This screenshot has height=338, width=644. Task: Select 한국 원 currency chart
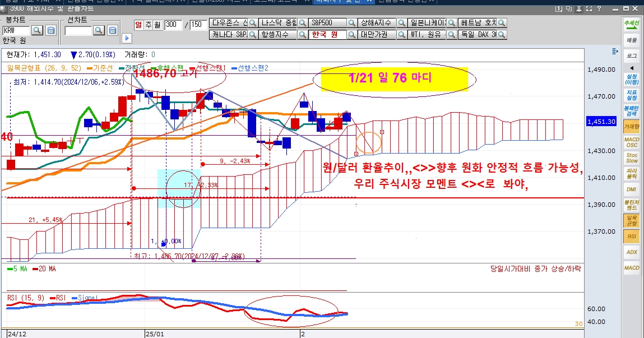pos(327,35)
